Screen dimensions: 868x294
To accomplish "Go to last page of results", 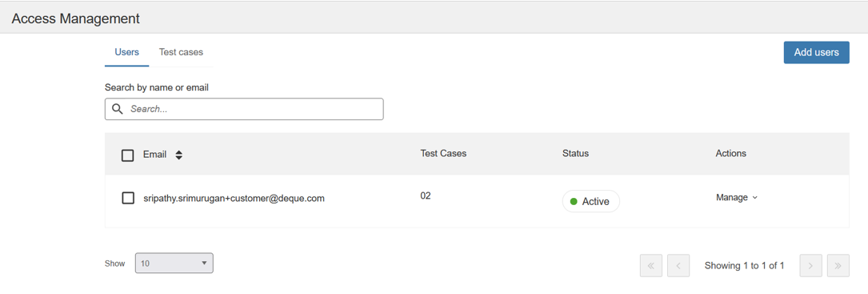I will coord(838,266).
